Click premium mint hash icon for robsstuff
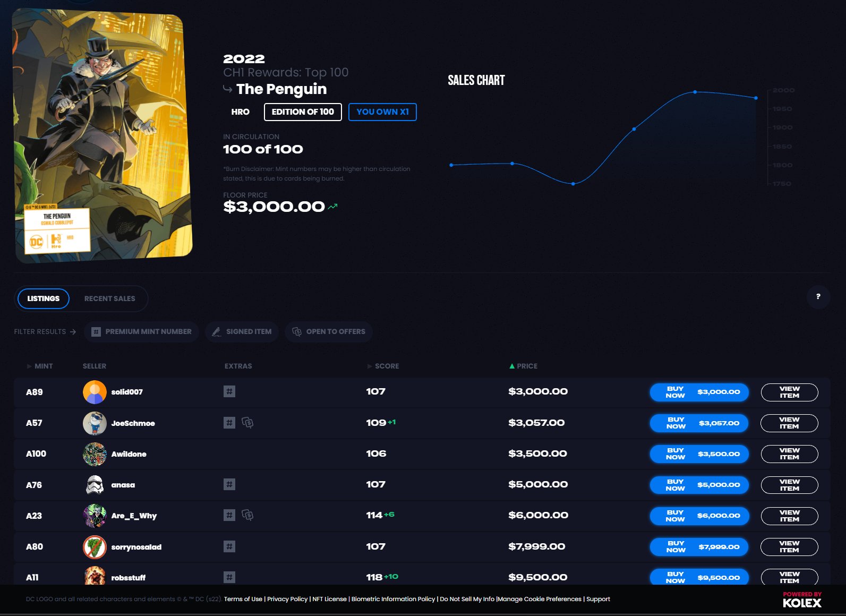The image size is (846, 616). click(229, 577)
